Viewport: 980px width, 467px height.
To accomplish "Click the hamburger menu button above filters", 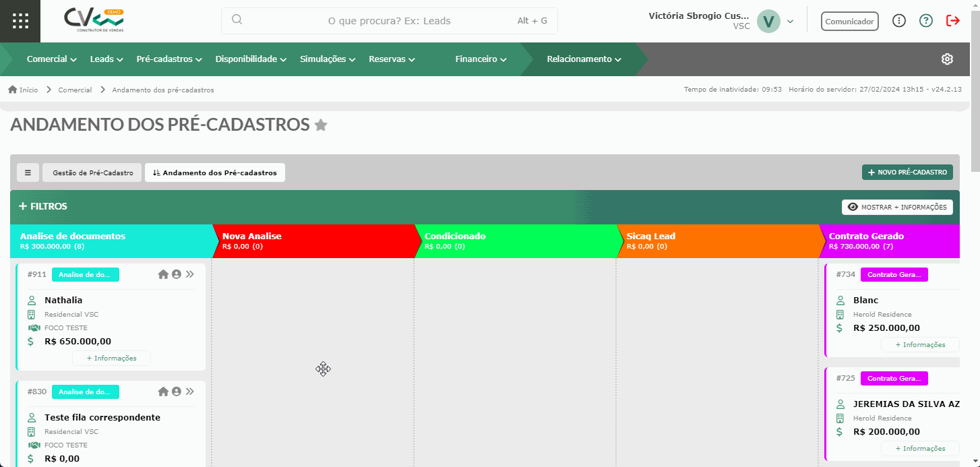I will 28,173.
